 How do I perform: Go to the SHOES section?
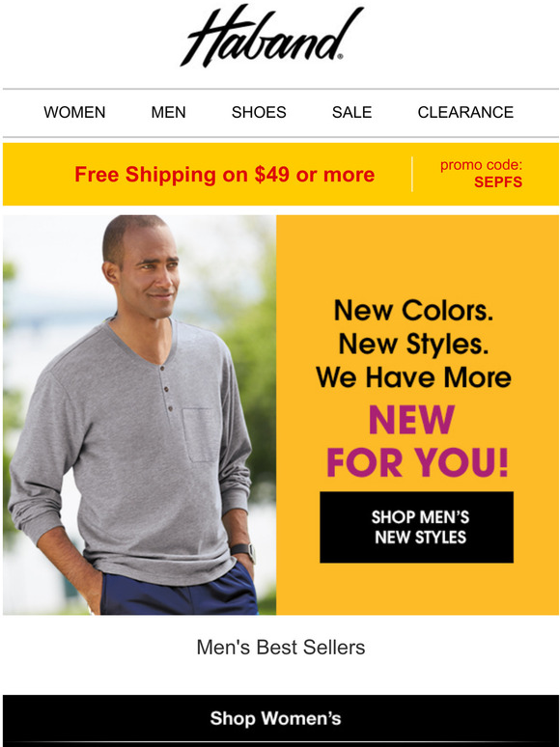click(x=259, y=112)
